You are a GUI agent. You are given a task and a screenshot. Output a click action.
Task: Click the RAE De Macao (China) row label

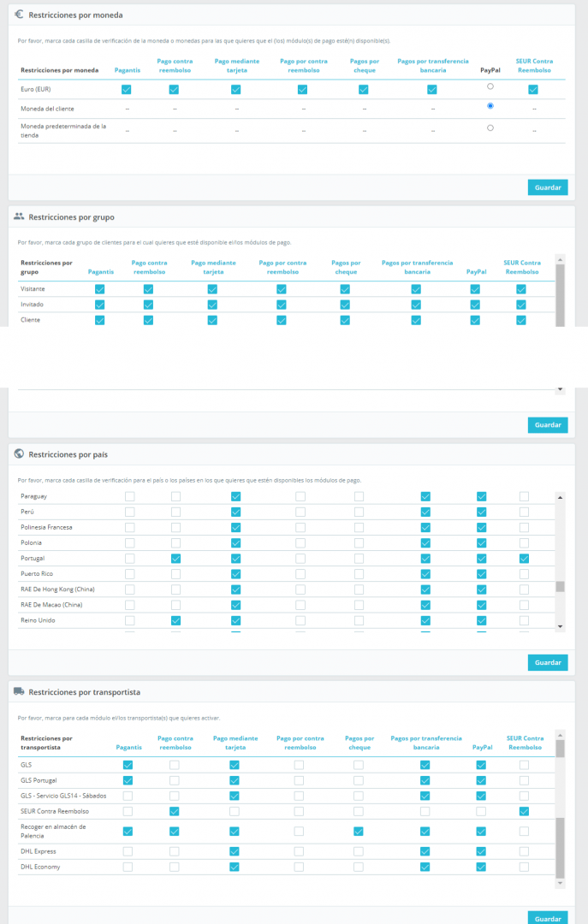[51, 605]
